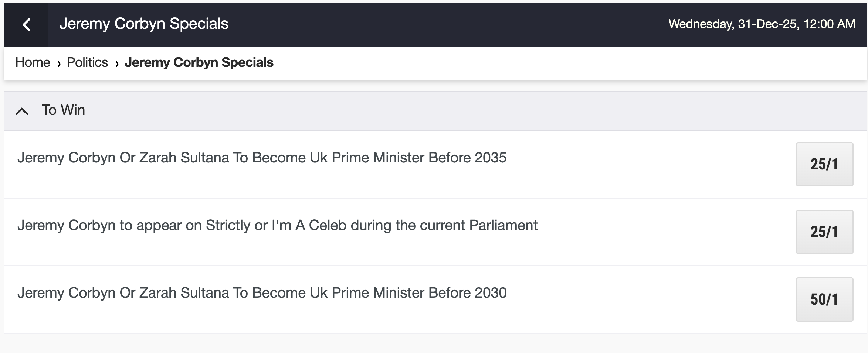Click the To Win section title text
Screen dimensions: 868x353
pyautogui.click(x=63, y=110)
